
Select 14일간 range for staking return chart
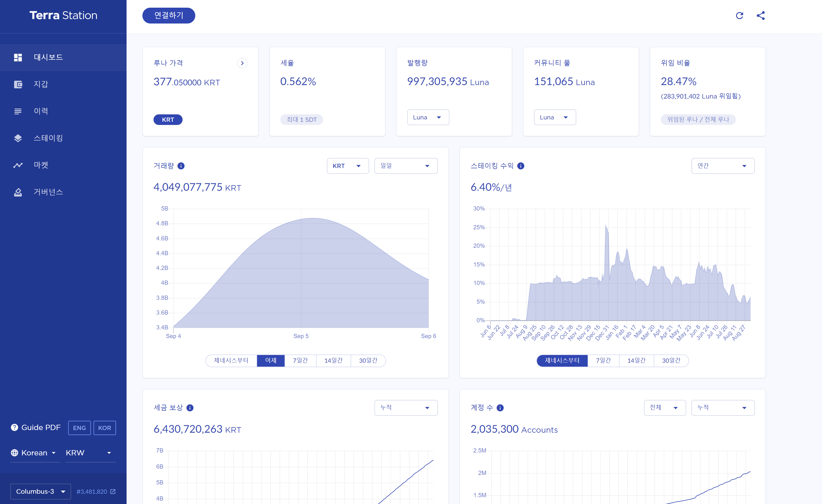637,361
